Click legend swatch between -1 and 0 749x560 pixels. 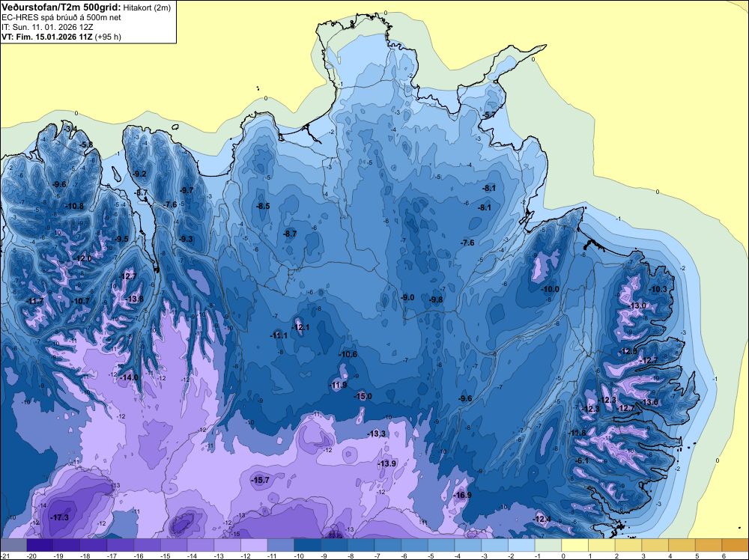tap(548, 545)
